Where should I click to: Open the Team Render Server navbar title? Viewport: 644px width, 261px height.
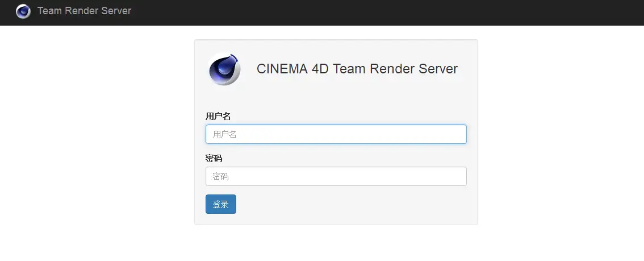coord(84,11)
